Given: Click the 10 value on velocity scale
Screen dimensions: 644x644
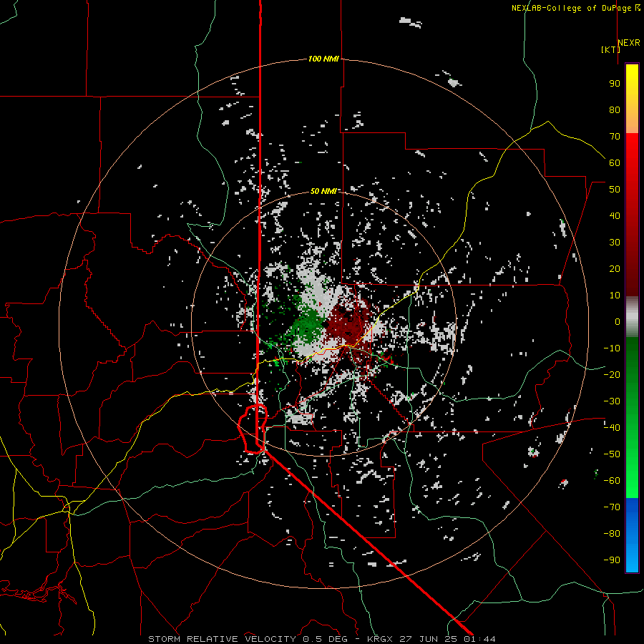Looking at the screenshot, I should tap(615, 296).
